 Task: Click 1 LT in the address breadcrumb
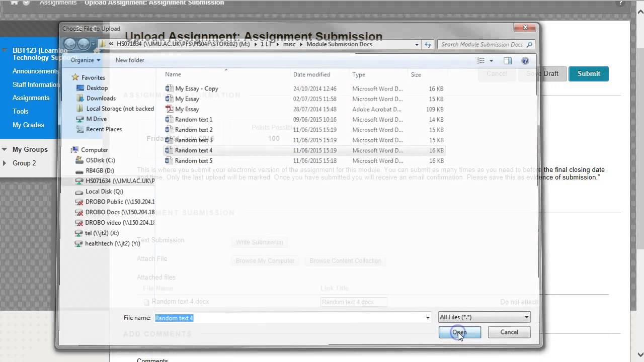(x=266, y=44)
